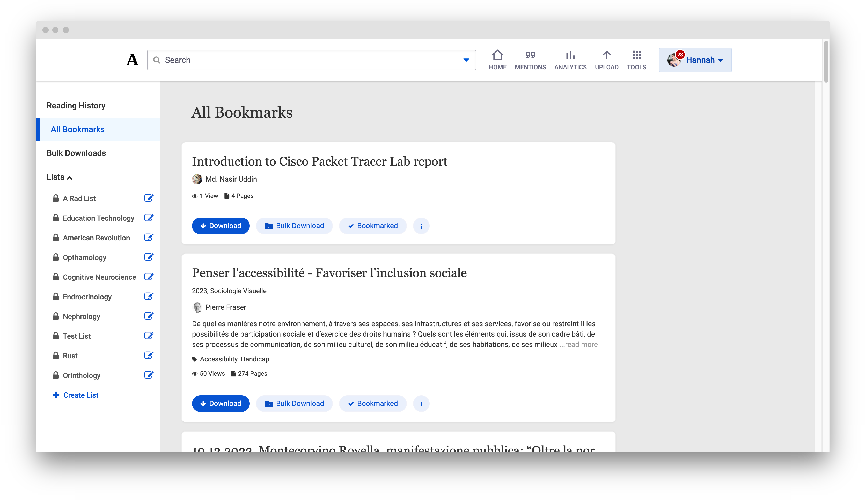The image size is (866, 504).
Task: Edit the Orinthology list
Action: click(149, 375)
